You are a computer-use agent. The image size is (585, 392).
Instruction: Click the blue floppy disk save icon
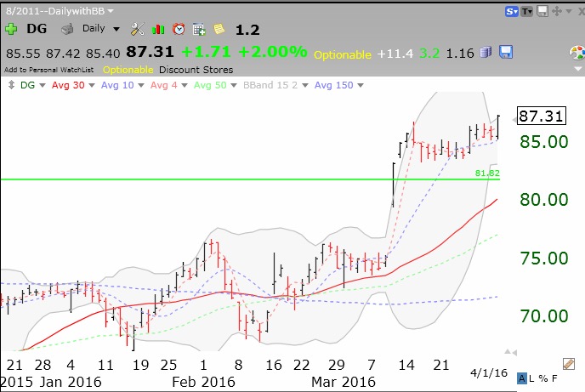[x=506, y=53]
